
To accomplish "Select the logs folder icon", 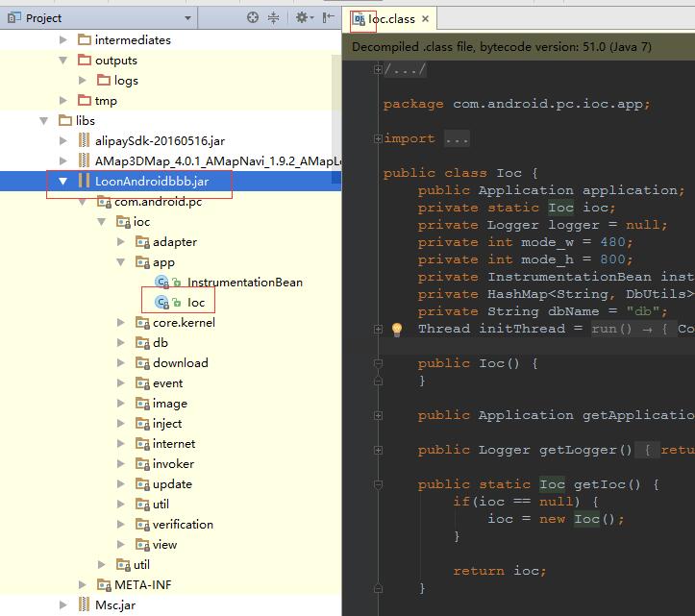I will [x=104, y=80].
